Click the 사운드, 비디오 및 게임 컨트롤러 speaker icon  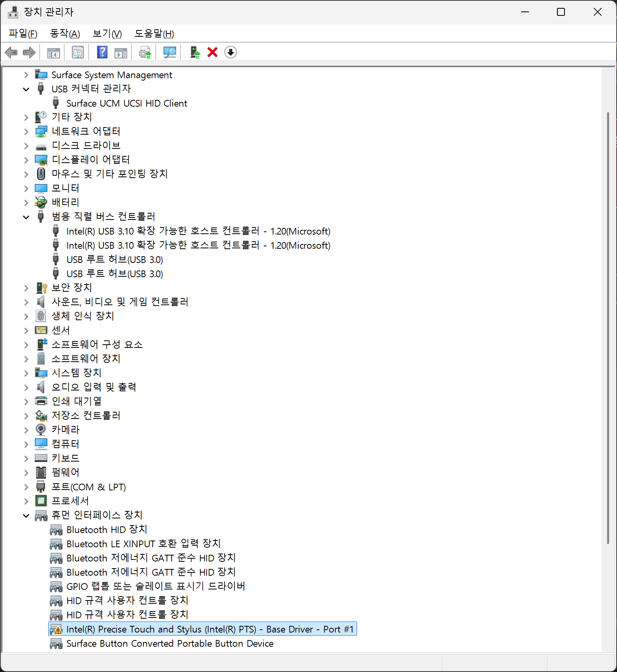(x=41, y=302)
